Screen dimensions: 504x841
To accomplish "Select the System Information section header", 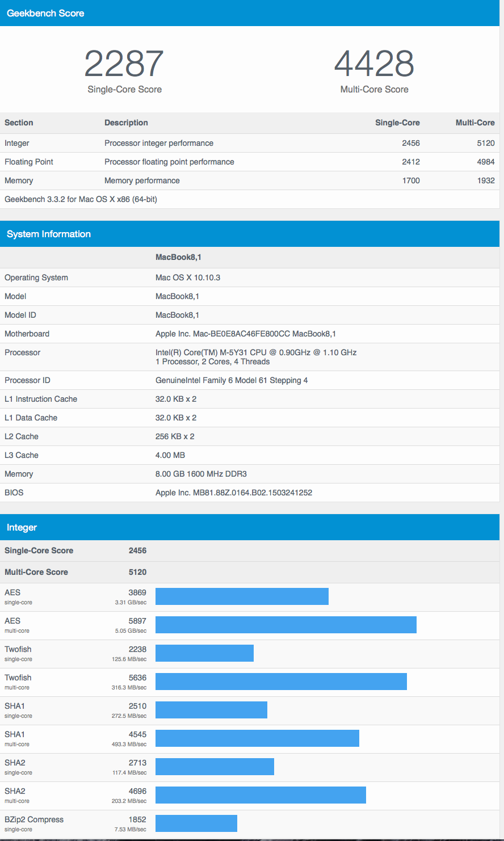I will (49, 234).
